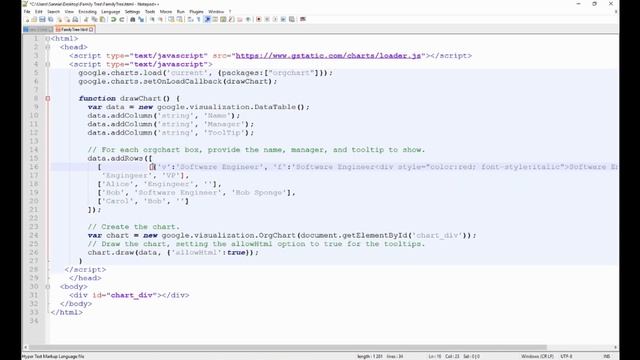Undo the last edit with Undo icon
The image size is (640, 360).
click(113, 19)
